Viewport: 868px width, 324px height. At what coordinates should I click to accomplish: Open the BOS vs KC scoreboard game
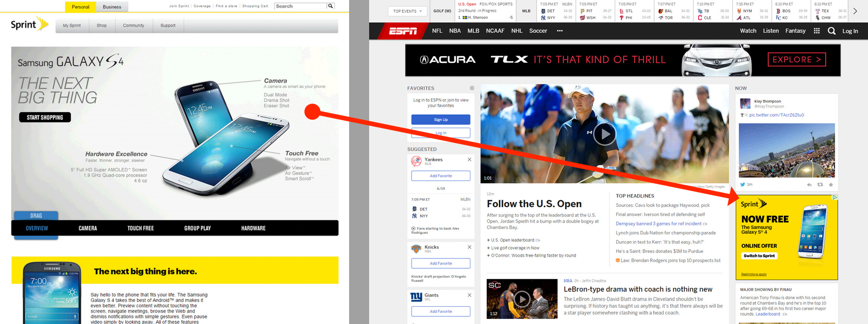(791, 11)
